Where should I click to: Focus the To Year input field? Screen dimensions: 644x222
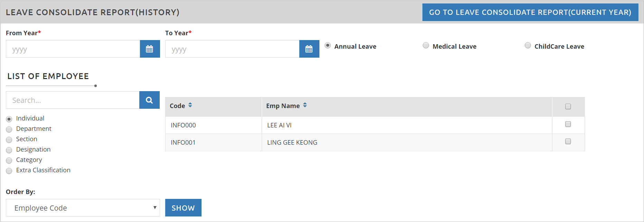232,49
